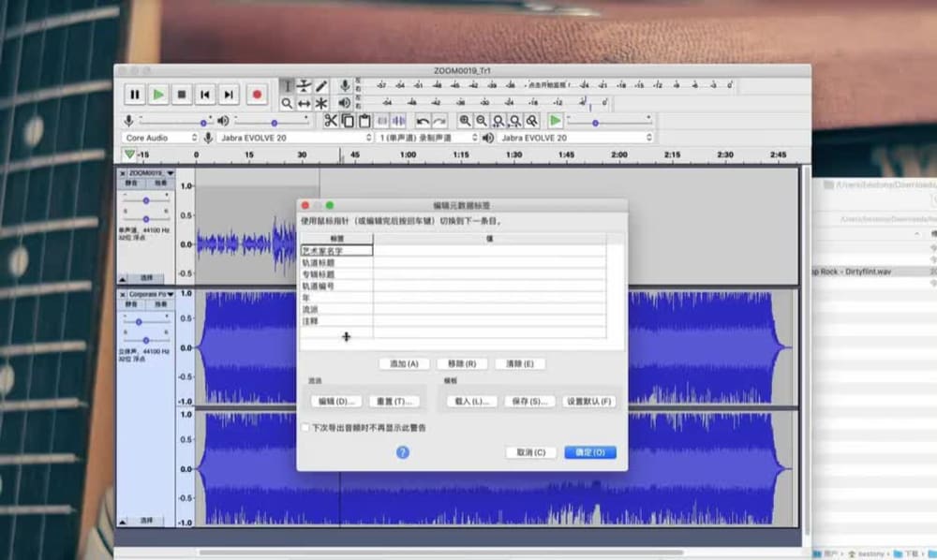
Task: Click the Silence audio icon
Action: click(398, 121)
